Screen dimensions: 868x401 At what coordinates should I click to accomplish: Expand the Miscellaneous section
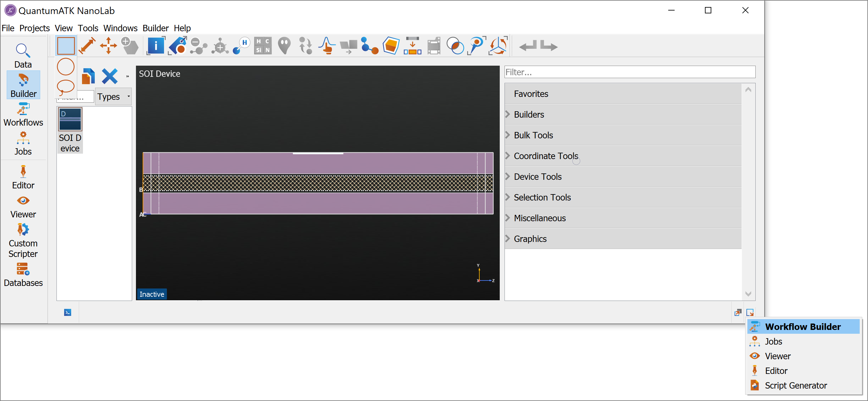(x=623, y=218)
